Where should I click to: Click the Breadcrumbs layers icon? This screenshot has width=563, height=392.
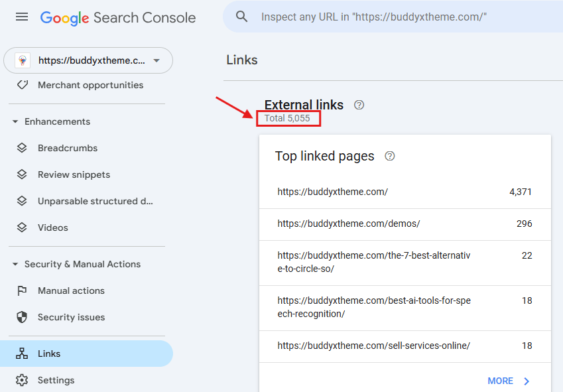pyautogui.click(x=22, y=148)
